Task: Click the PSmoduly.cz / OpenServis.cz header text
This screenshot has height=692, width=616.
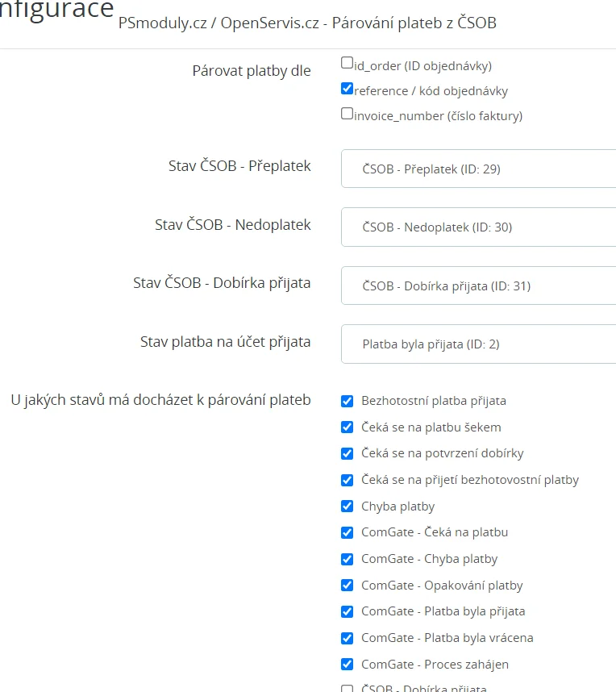Action: coord(307,23)
